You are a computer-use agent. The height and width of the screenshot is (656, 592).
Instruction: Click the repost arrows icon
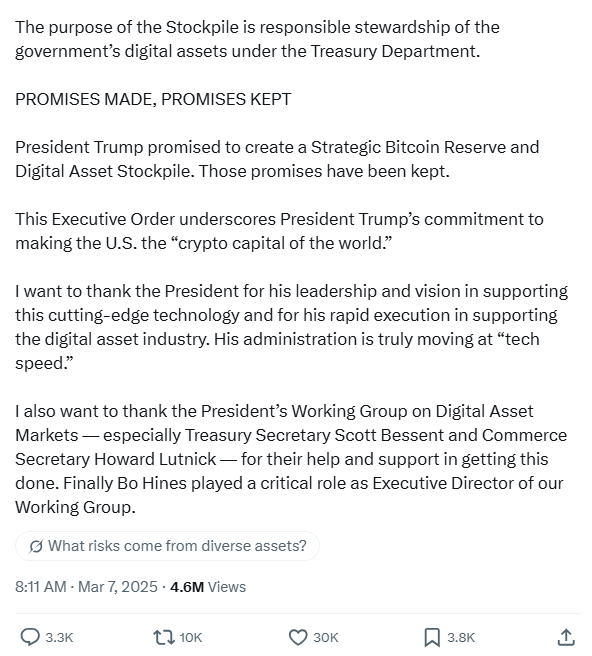tap(164, 637)
